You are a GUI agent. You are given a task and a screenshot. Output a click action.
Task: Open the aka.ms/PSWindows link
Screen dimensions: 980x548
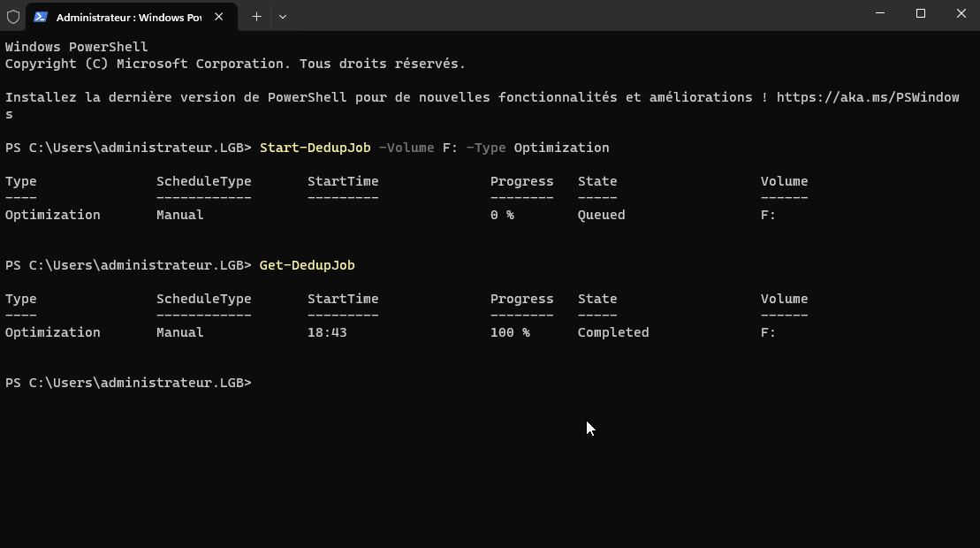(867, 97)
